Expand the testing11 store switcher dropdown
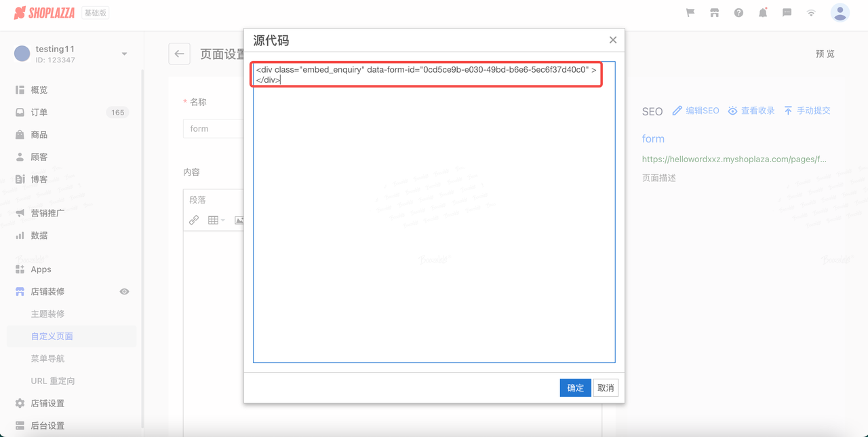The width and height of the screenshot is (868, 437). click(x=124, y=54)
